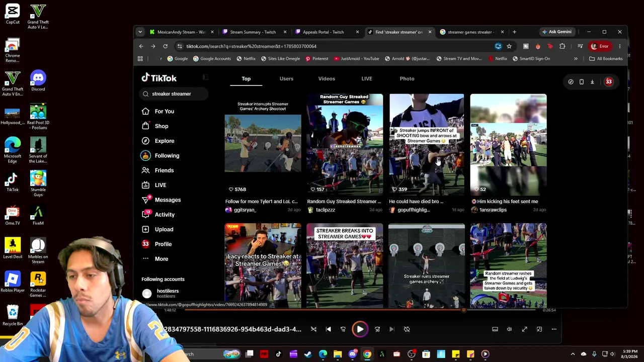Open more options in the media player
This screenshot has height=362, width=644.
554,329
